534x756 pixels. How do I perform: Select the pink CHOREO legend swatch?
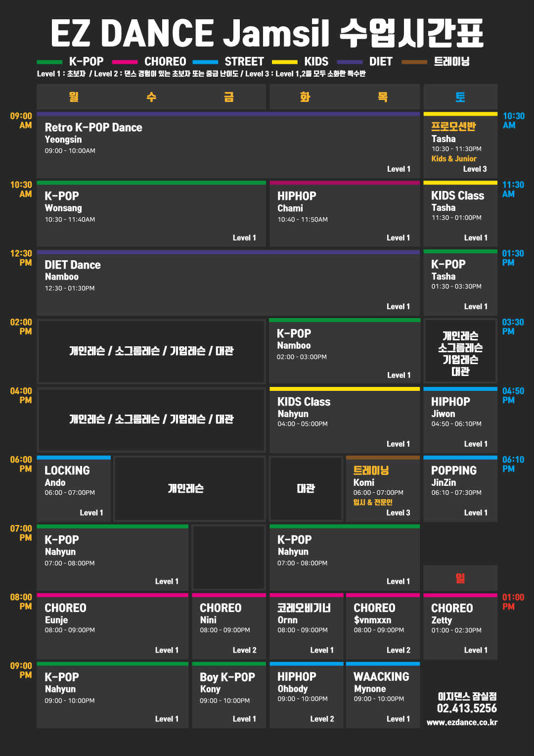[125, 62]
